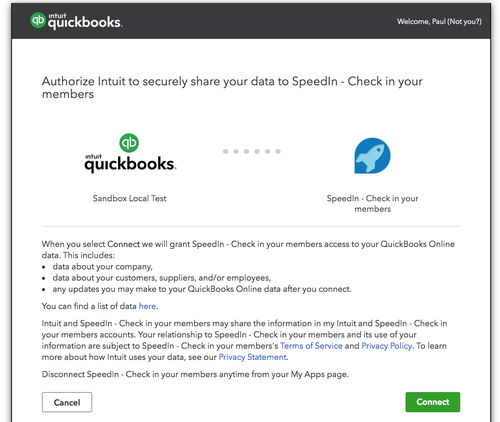This screenshot has width=500, height=422.
Task: Click 'Not you?' in welcome text
Action: (464, 22)
